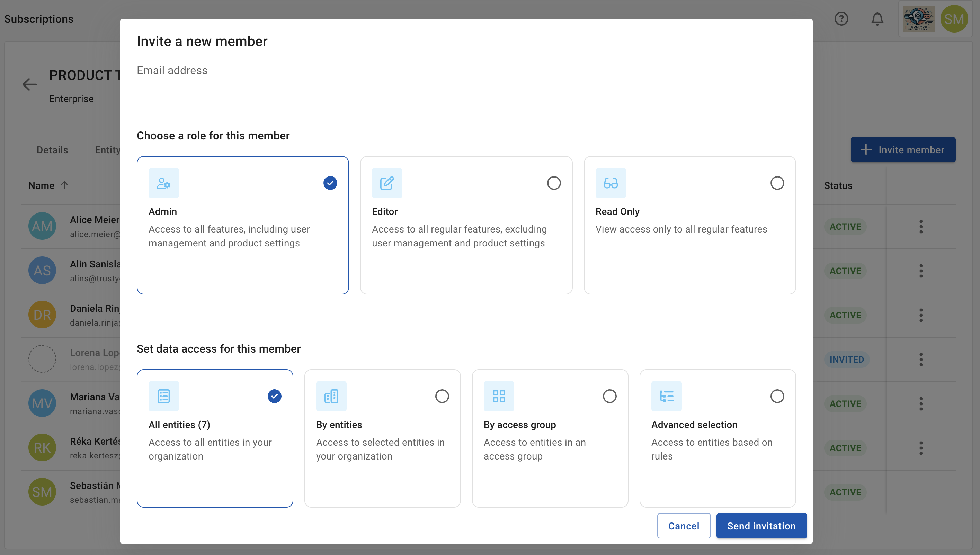980x555 pixels.
Task: Select the Admin role radio button
Action: click(x=330, y=183)
